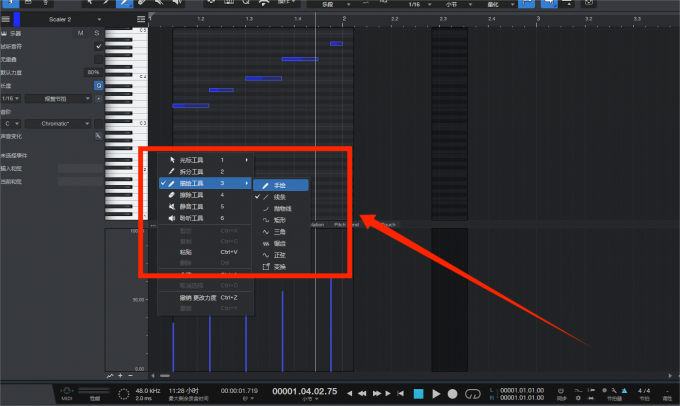Mute the instrument with M button

pyautogui.click(x=81, y=34)
